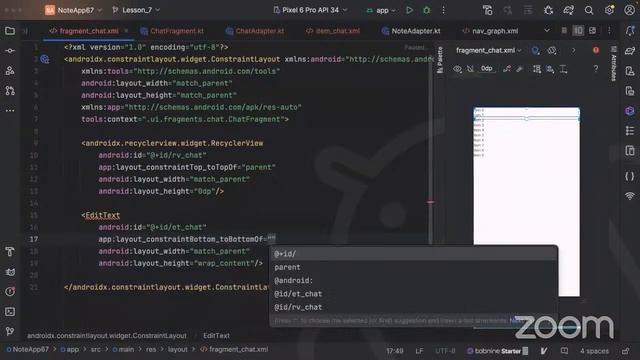Viewport: 640px width, 360px height.
Task: Toggle design surface blueprint selector
Action: (x=536, y=51)
